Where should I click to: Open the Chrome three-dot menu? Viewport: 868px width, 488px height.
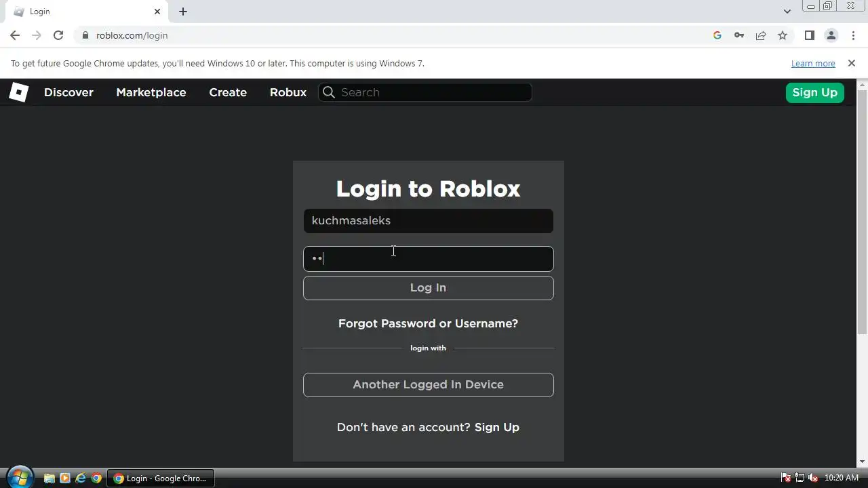coord(852,35)
